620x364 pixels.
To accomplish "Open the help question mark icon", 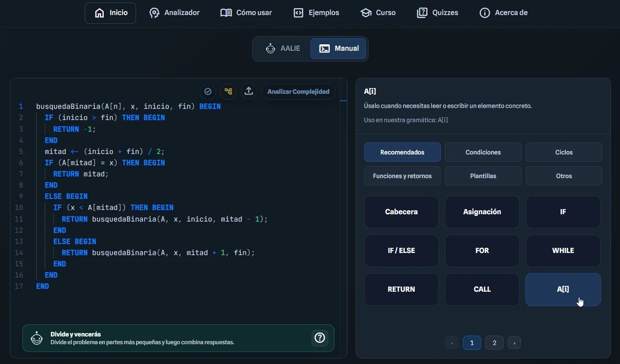I will coord(320,338).
